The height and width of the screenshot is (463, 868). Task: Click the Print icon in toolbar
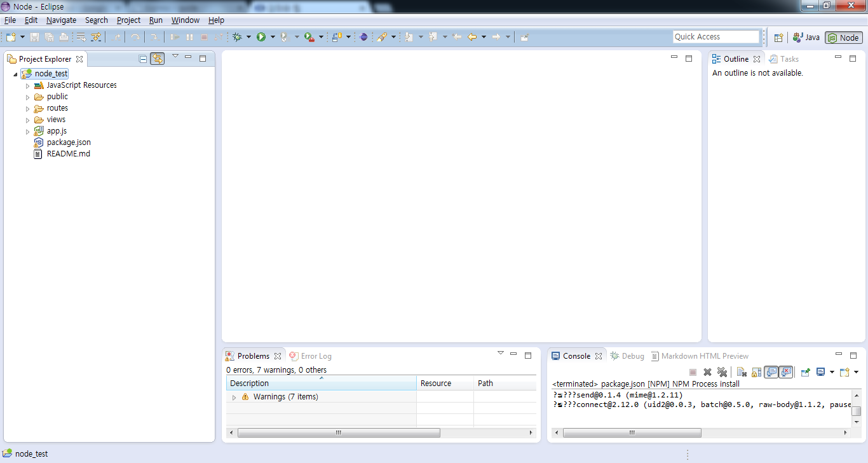64,37
